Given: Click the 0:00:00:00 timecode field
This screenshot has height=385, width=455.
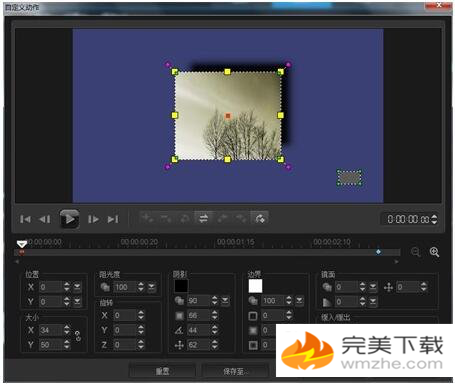Looking at the screenshot, I should [408, 219].
